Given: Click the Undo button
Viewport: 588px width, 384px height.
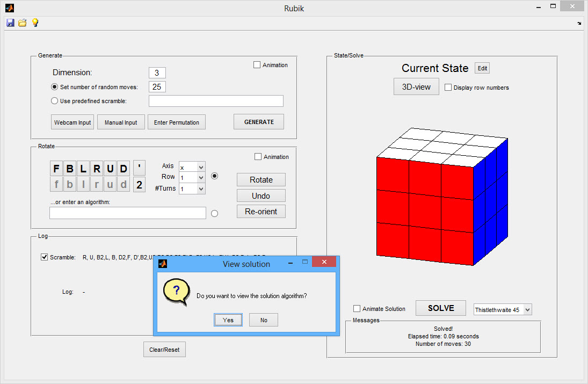Looking at the screenshot, I should 261,195.
